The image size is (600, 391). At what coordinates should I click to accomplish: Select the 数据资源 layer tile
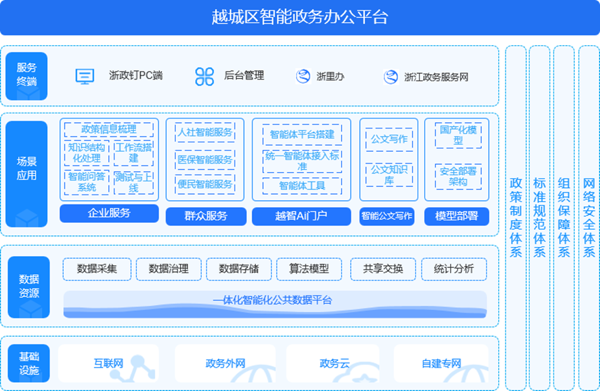(29, 287)
